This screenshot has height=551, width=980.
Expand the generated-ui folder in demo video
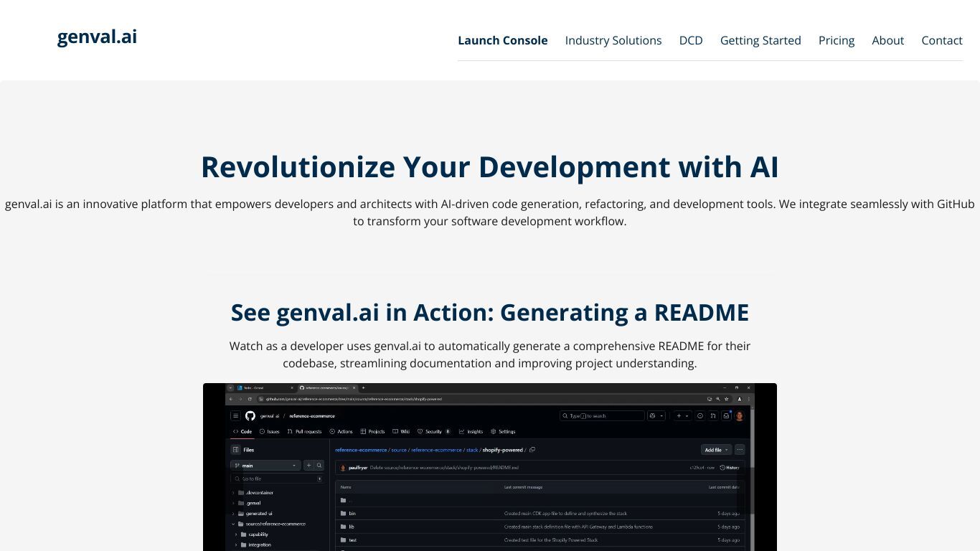pos(232,514)
